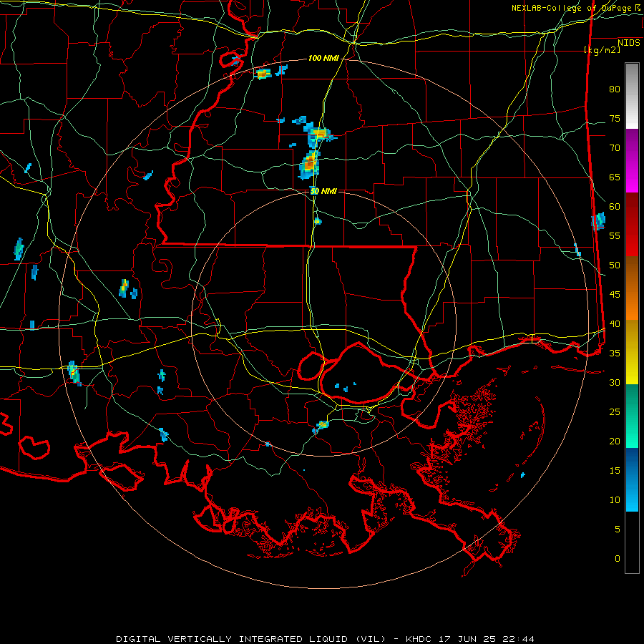Click the [kg/m2] units label
644x644 pixels.
[602, 50]
